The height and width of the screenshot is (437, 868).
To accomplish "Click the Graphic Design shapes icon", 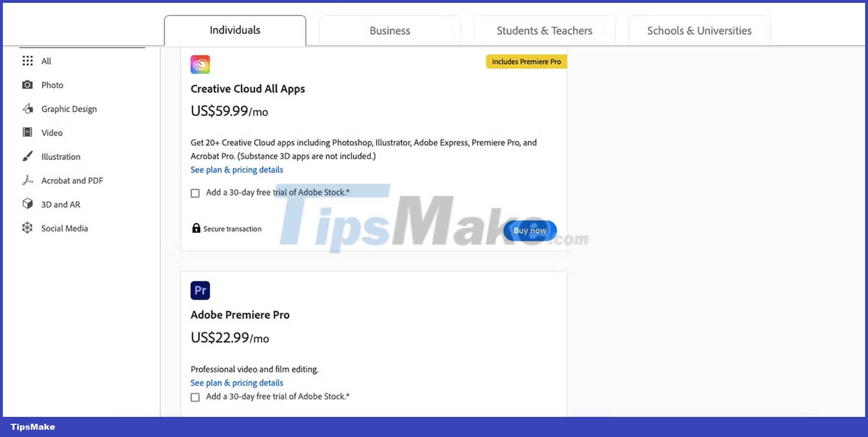I will (x=28, y=109).
